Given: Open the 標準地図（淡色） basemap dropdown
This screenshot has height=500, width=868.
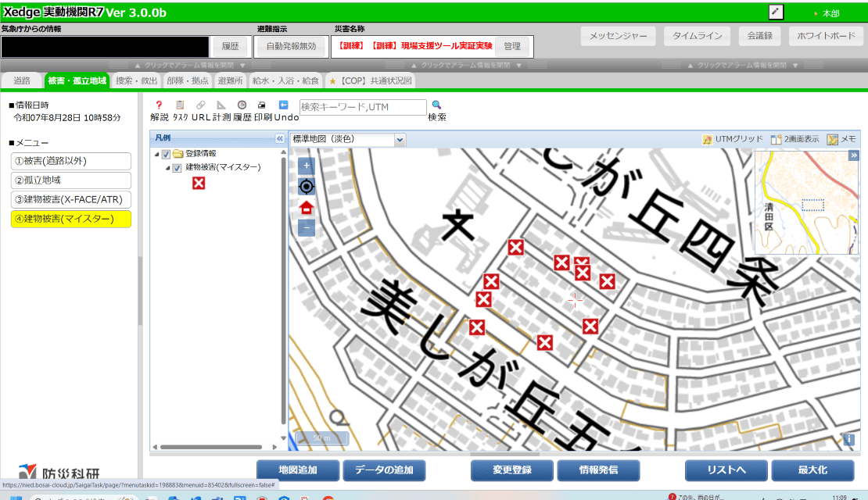Looking at the screenshot, I should pos(400,140).
